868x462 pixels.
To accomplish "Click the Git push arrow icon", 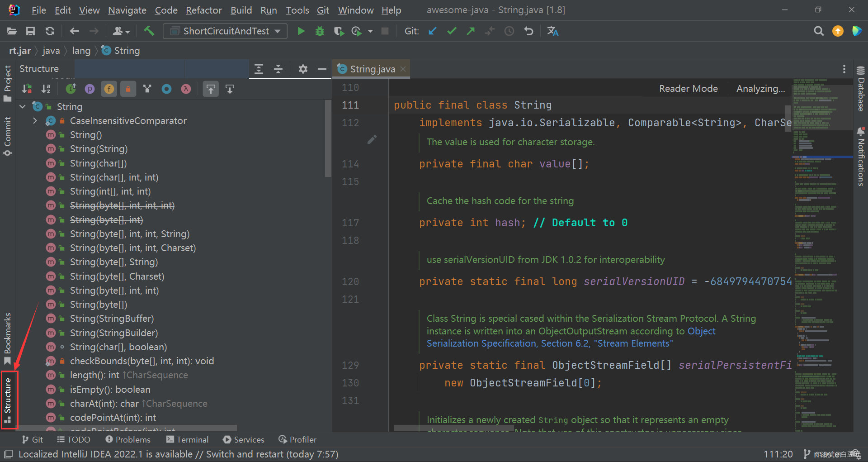I will pyautogui.click(x=471, y=31).
